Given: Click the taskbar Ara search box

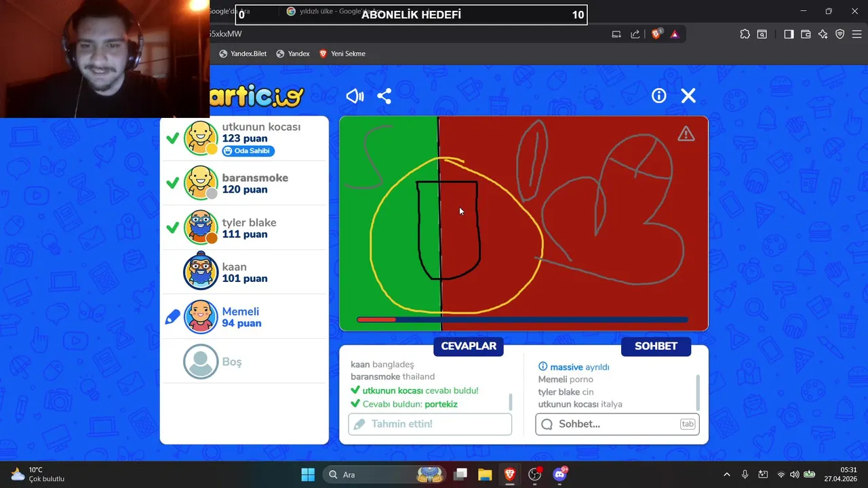Looking at the screenshot, I should pyautogui.click(x=384, y=474).
